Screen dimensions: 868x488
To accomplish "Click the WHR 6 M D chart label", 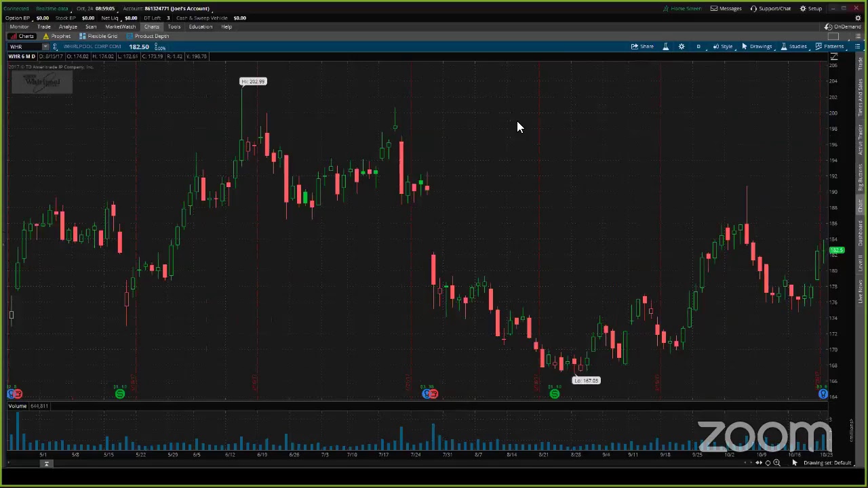I will 21,56.
